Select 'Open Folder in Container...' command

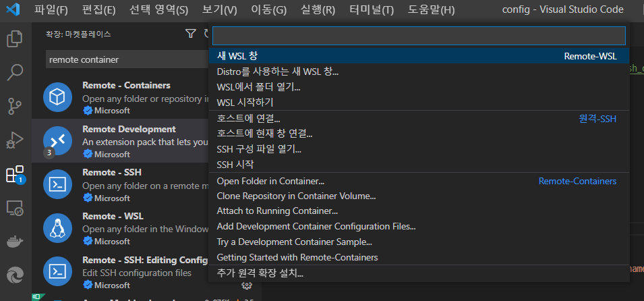click(419, 181)
